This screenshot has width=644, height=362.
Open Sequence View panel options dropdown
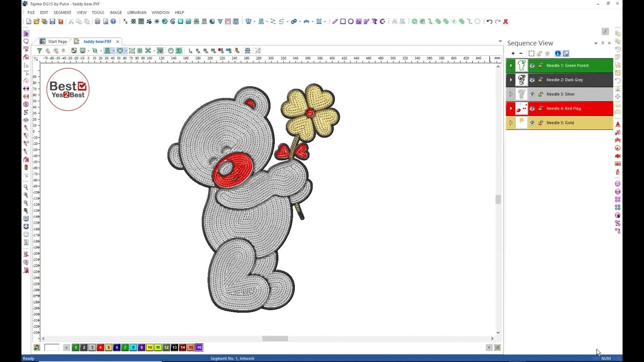pos(596,43)
